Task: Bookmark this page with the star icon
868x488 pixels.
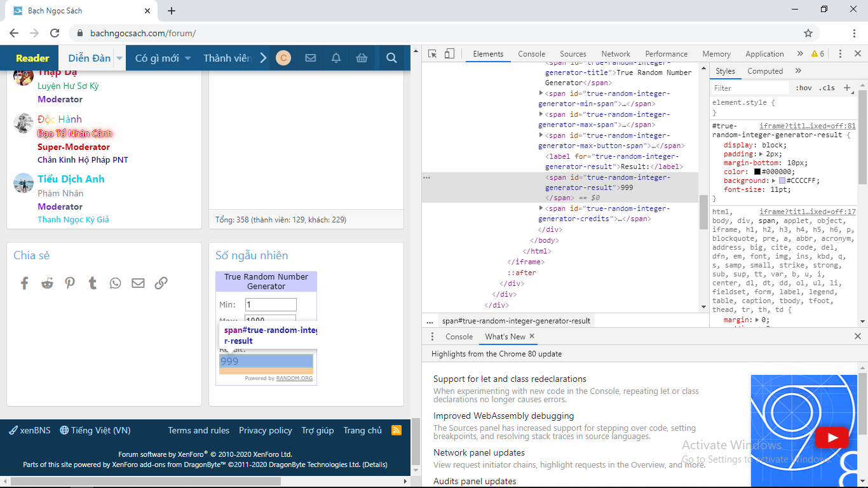Action: click(808, 33)
